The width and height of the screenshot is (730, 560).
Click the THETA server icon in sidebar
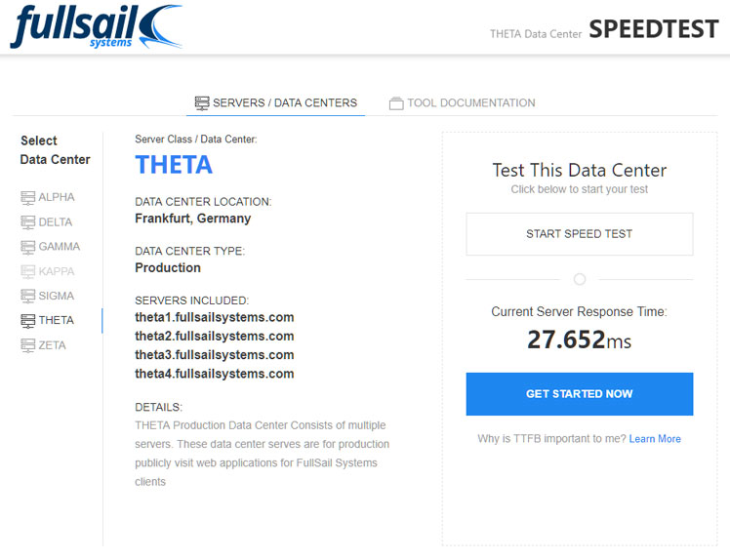point(28,321)
